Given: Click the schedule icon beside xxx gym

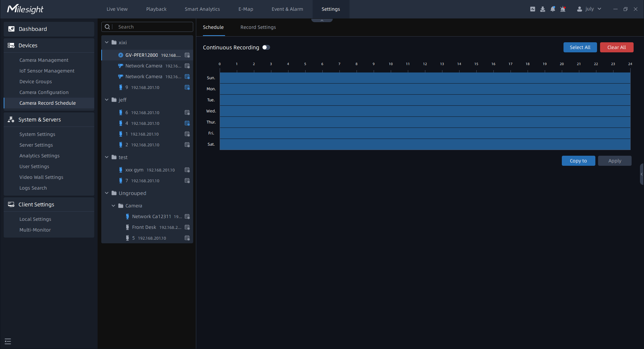Looking at the screenshot, I should (x=187, y=170).
